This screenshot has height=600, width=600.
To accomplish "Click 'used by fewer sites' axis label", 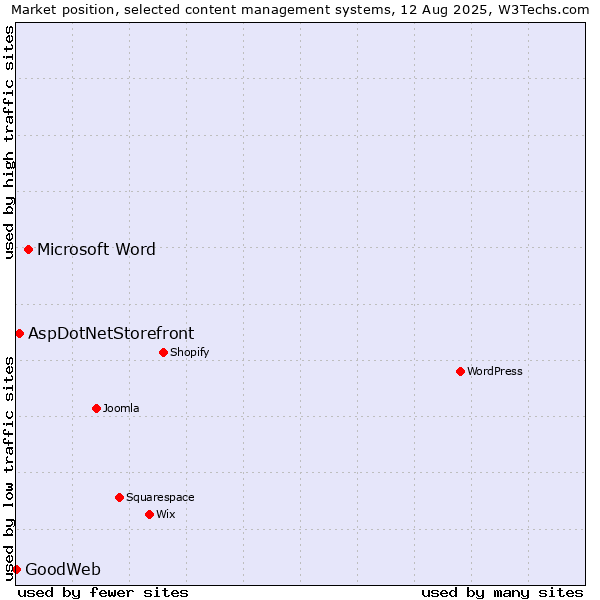I will point(103,593).
